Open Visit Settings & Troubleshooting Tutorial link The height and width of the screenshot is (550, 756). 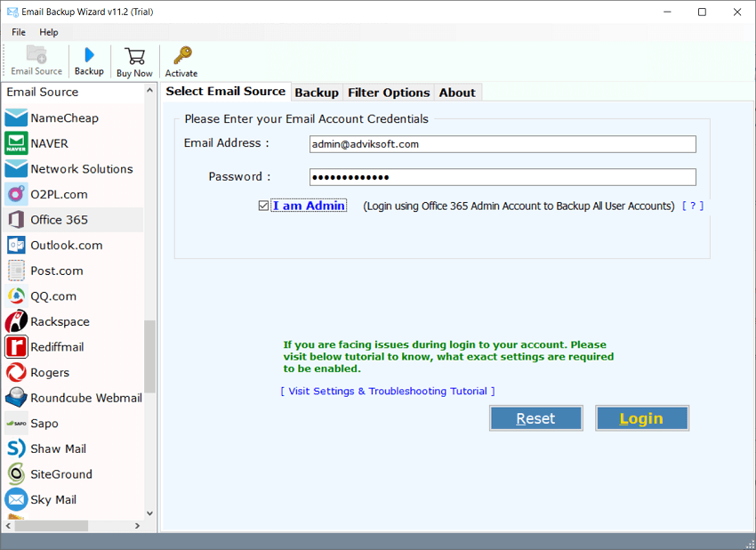pyautogui.click(x=388, y=391)
